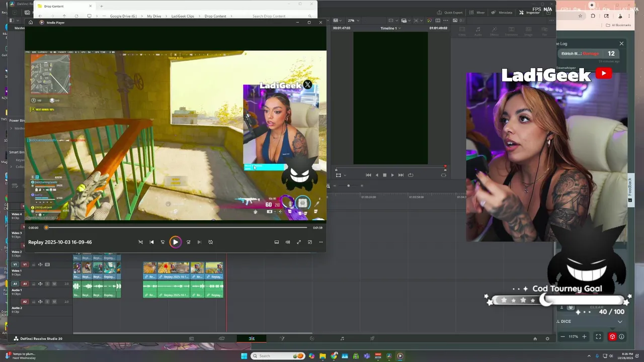Toggle lock on Audio 1 track
Image resolution: width=644 pixels, height=362 pixels.
point(33,284)
